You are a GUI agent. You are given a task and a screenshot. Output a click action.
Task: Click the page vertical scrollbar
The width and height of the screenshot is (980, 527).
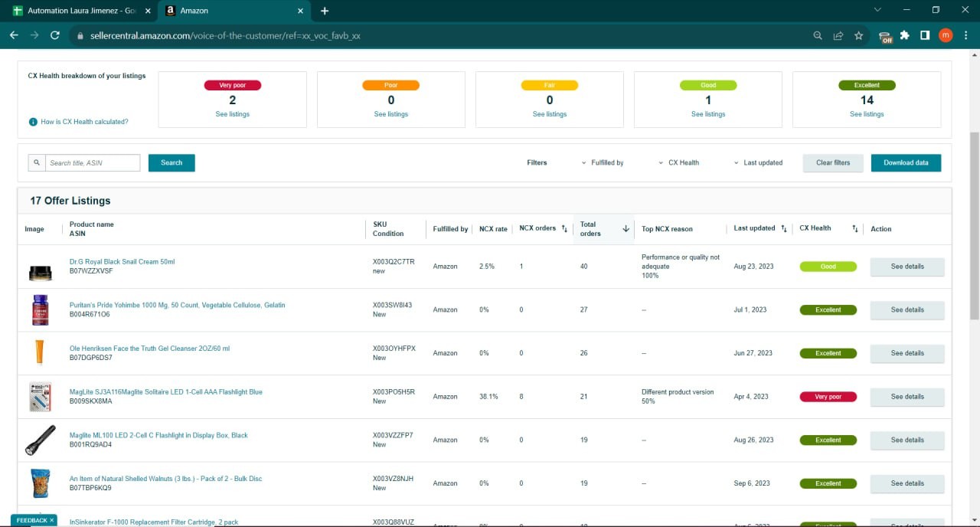tap(975, 225)
